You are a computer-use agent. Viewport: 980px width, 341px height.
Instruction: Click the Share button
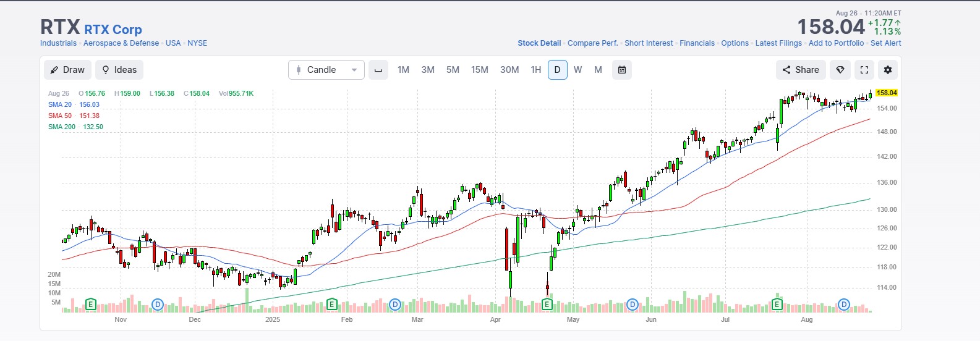coord(801,70)
